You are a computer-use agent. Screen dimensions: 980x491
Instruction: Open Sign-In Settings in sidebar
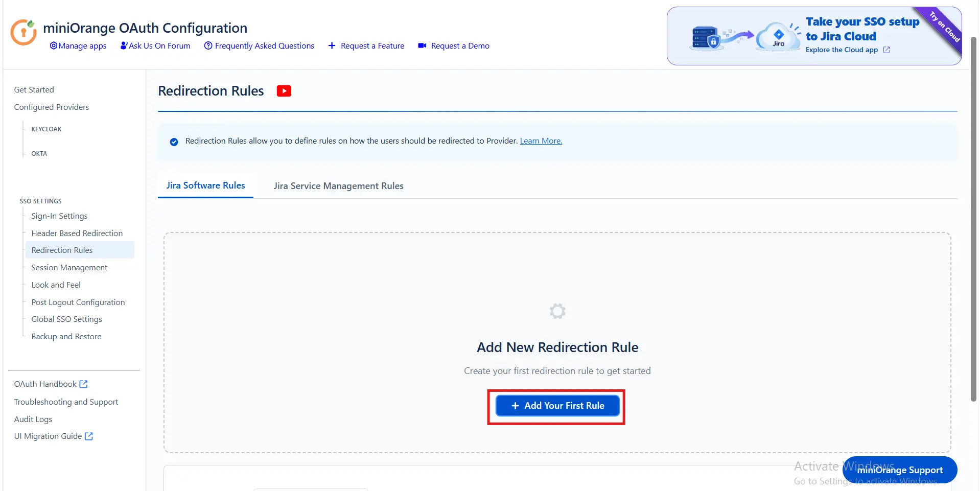pyautogui.click(x=59, y=216)
